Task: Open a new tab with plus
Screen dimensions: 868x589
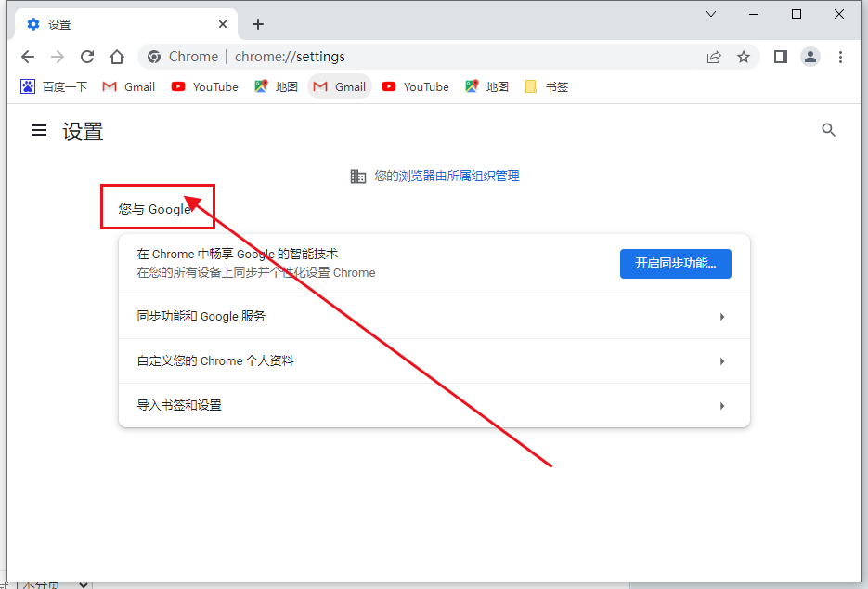Action: pyautogui.click(x=258, y=24)
